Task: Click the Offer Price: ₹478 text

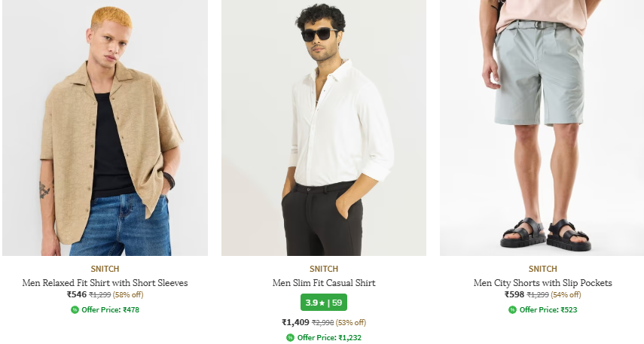Action: (110, 309)
